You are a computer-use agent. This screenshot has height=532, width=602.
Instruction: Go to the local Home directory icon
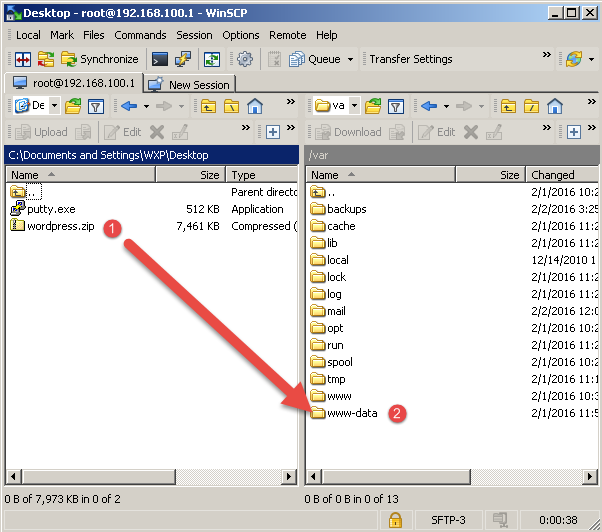point(255,106)
